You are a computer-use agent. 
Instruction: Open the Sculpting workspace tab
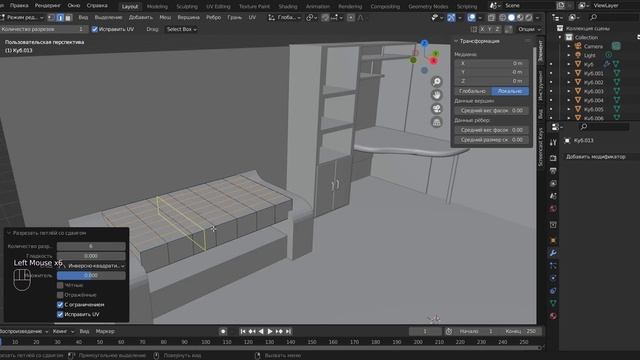click(x=187, y=7)
